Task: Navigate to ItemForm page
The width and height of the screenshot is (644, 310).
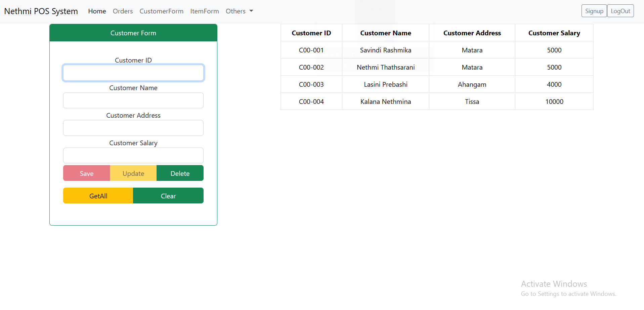Action: (204, 11)
